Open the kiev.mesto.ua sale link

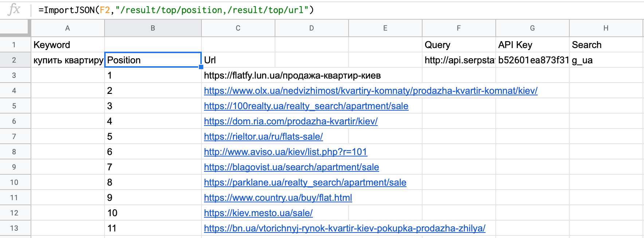pos(258,213)
